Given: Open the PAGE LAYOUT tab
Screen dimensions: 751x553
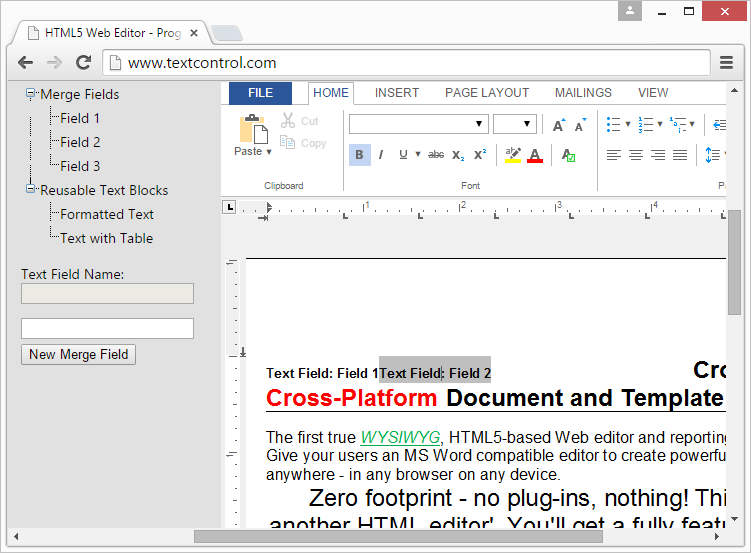Looking at the screenshot, I should coord(487,93).
